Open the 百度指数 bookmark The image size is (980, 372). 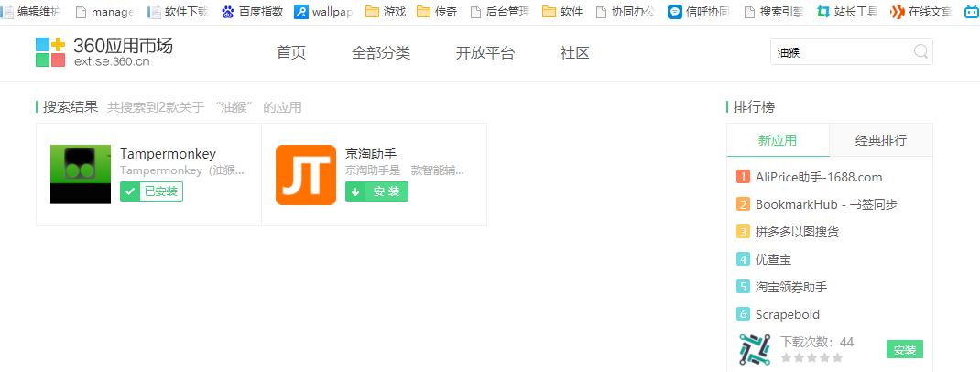pyautogui.click(x=252, y=11)
